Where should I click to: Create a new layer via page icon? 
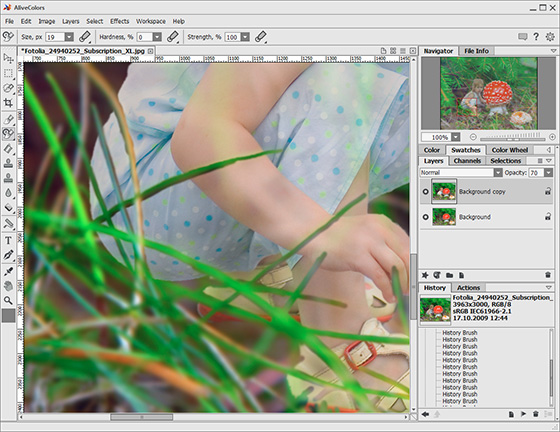pos(461,275)
